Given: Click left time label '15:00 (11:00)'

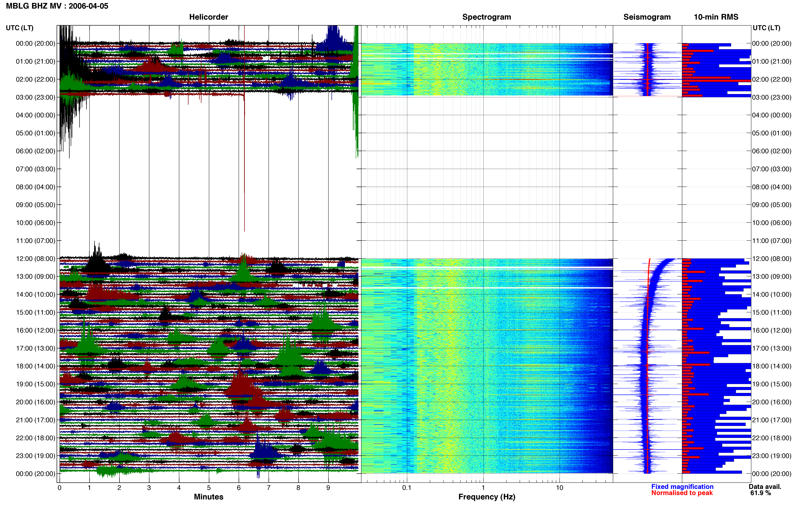Looking at the screenshot, I should pos(36,313).
